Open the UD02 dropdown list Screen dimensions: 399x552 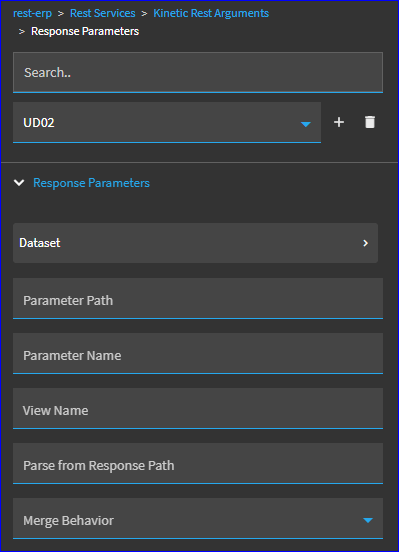pos(167,123)
